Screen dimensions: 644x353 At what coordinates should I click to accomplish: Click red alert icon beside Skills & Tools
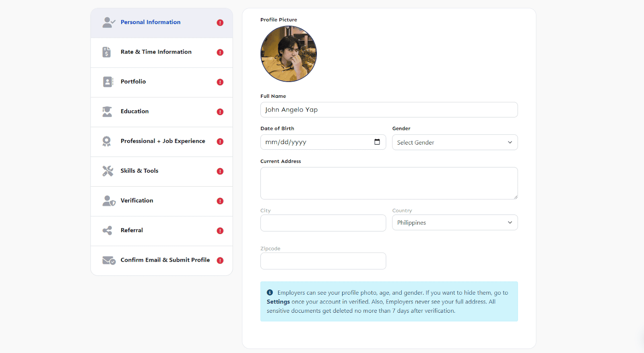220,171
